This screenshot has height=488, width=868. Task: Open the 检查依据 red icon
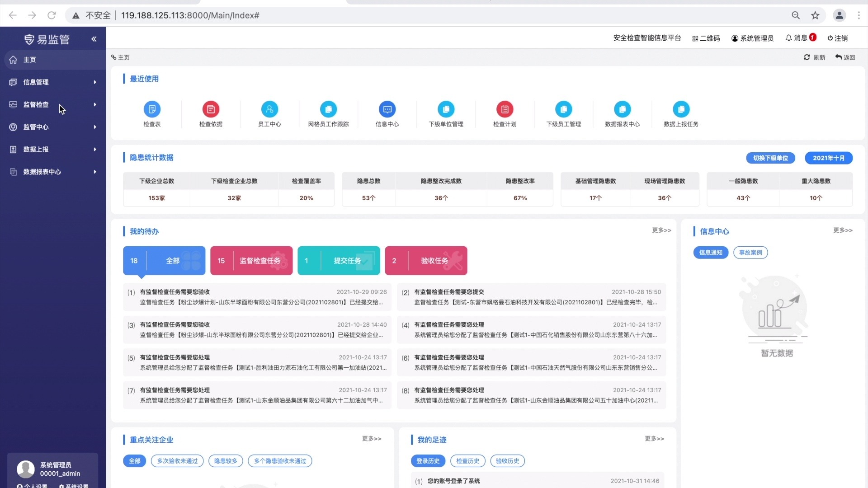(211, 109)
